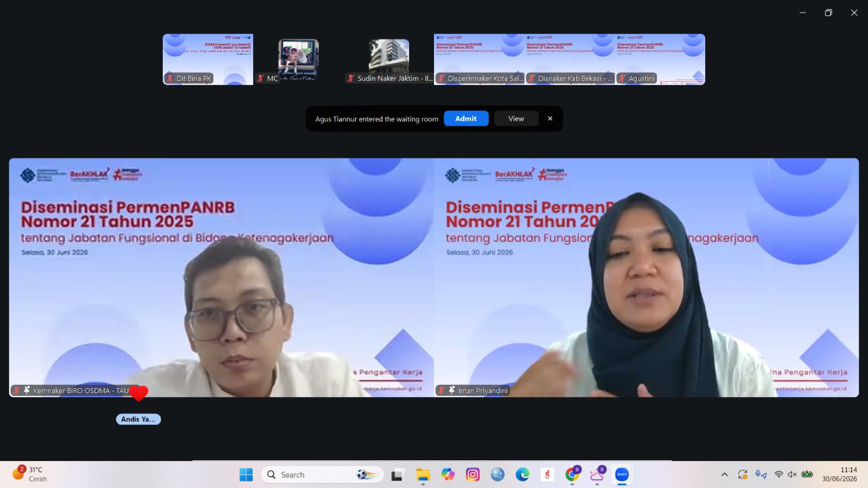Click the pin icon next to Intan Priyandini's name

pos(451,390)
